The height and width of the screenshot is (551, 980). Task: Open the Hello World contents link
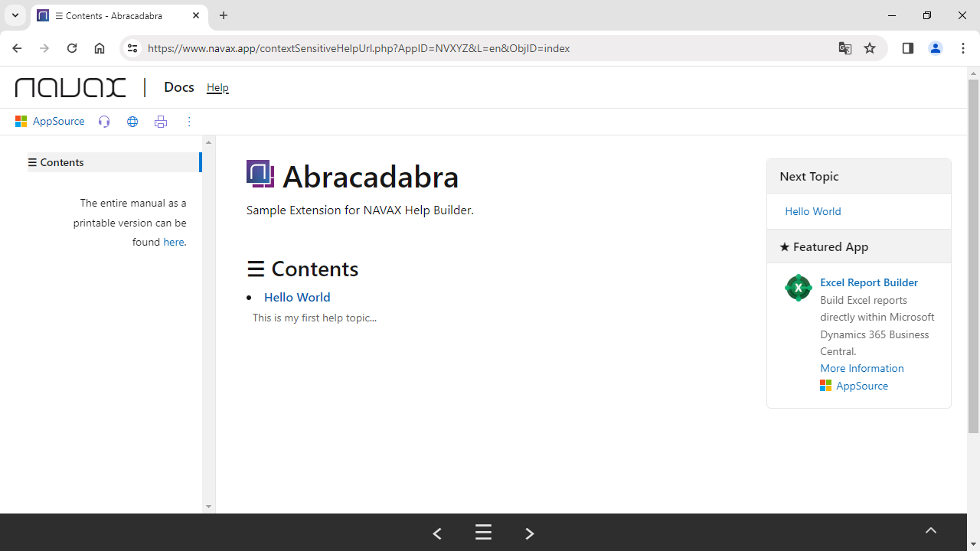(x=297, y=297)
